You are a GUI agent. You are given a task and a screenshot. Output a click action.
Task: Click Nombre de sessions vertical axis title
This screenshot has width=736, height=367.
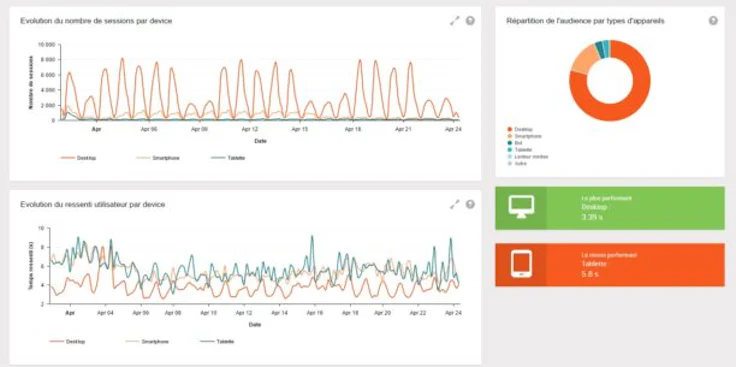(x=31, y=83)
